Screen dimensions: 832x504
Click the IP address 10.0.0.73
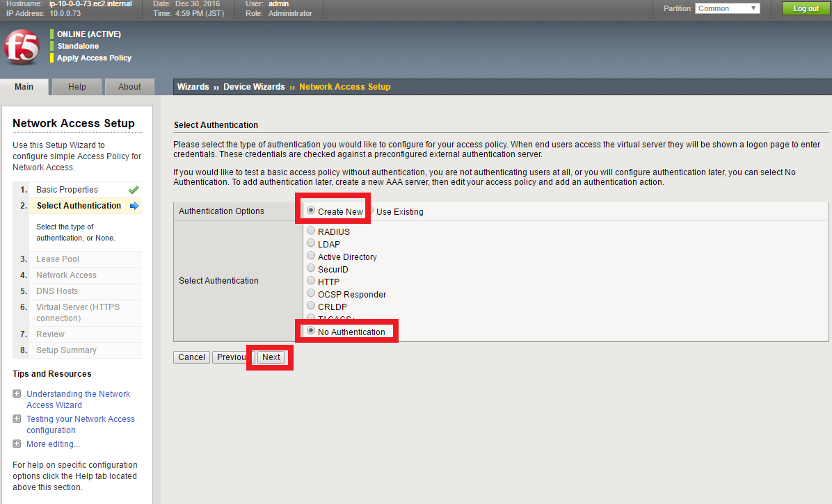click(x=65, y=13)
